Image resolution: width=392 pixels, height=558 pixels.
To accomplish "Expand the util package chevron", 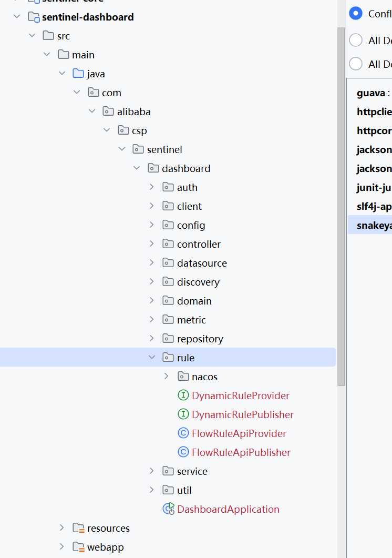I will [x=151, y=490].
